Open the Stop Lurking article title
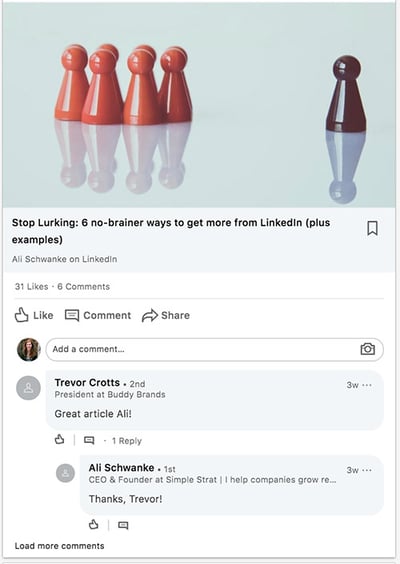This screenshot has width=400, height=564. click(171, 231)
